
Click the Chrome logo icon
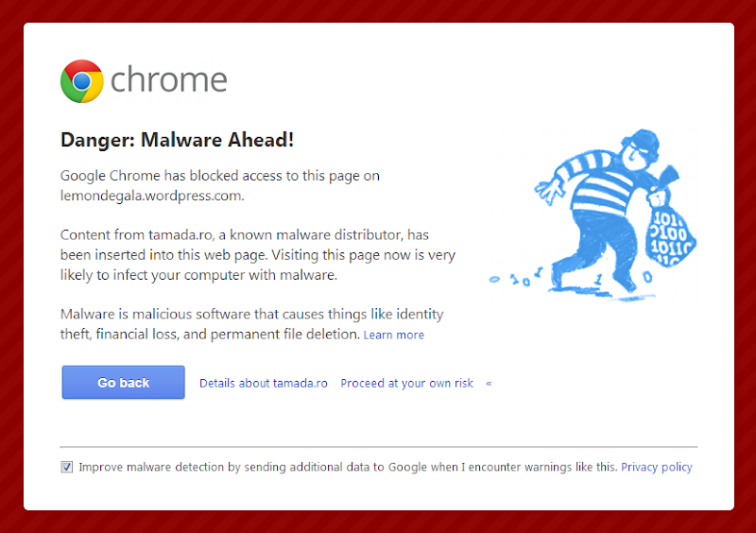click(x=82, y=80)
